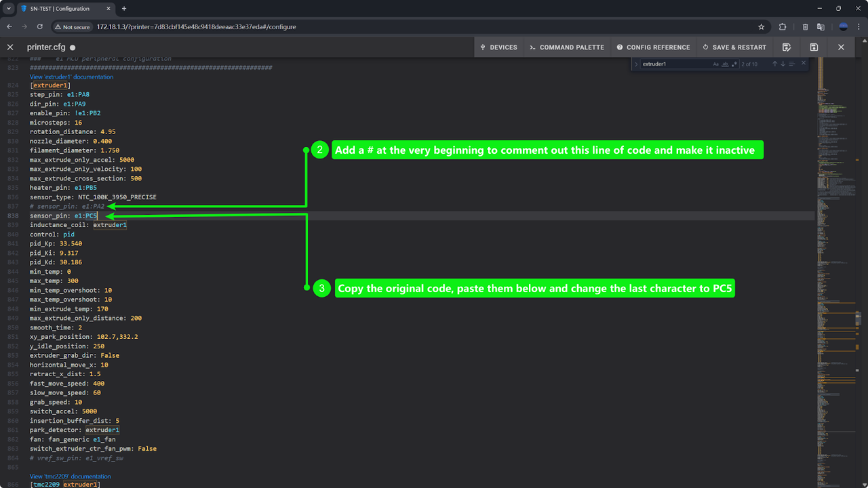This screenshot has width=868, height=488.
Task: Open the Devices menu
Action: click(498, 47)
